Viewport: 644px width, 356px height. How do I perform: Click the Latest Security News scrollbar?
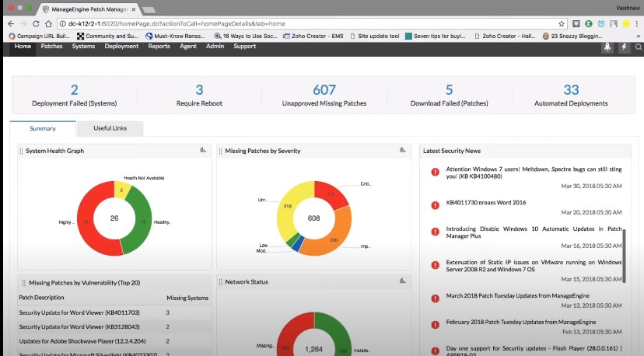[x=625, y=256]
